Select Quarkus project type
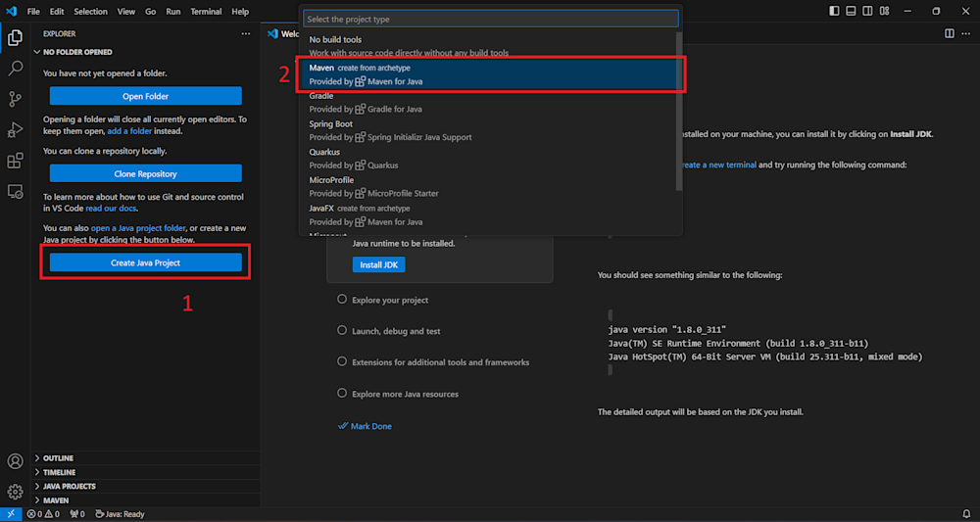 [x=489, y=159]
